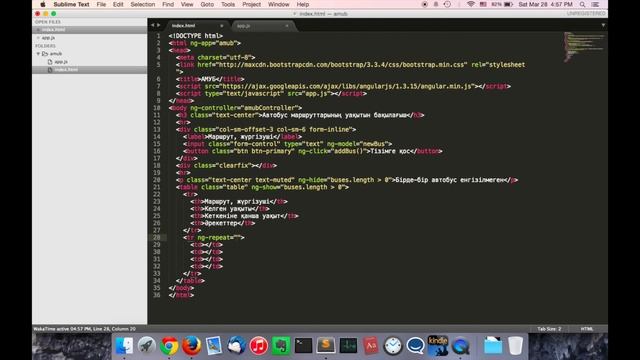Image resolution: width=640 pixels, height=360 pixels.
Task: Open the blue chat bubble app in dock
Action: pos(416,346)
